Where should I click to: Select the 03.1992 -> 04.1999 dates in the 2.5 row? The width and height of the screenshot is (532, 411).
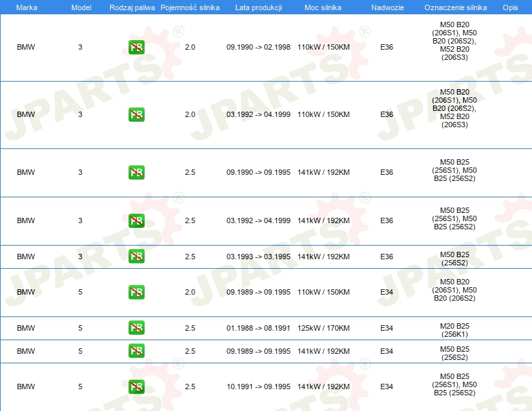(259, 220)
